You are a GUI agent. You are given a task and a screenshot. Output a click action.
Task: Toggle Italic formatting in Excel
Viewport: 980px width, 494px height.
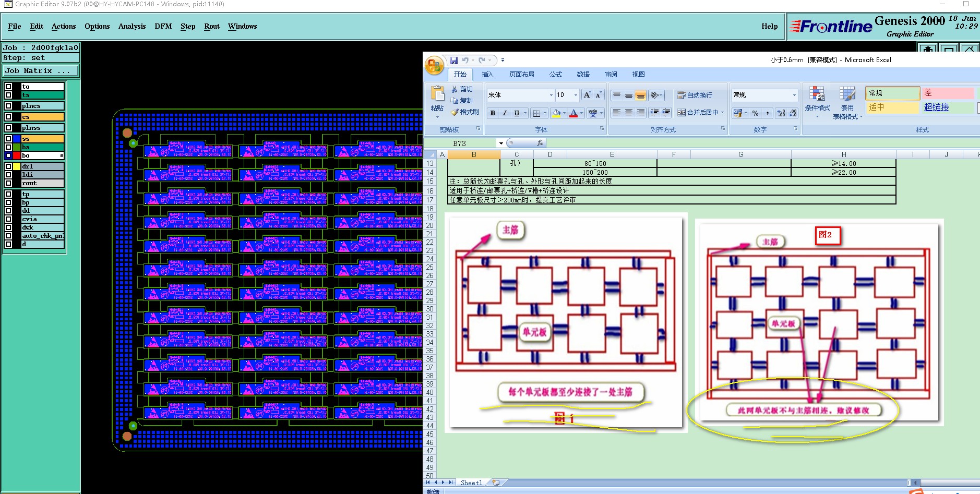(x=505, y=113)
